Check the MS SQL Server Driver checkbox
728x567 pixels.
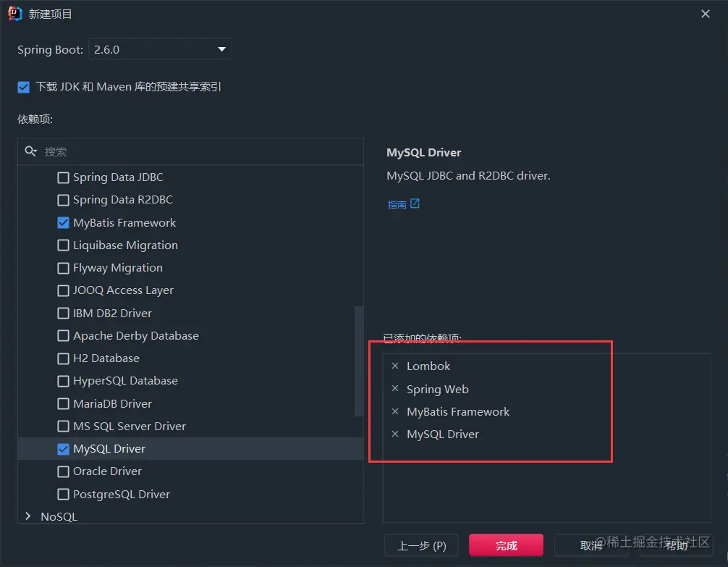[x=63, y=427]
